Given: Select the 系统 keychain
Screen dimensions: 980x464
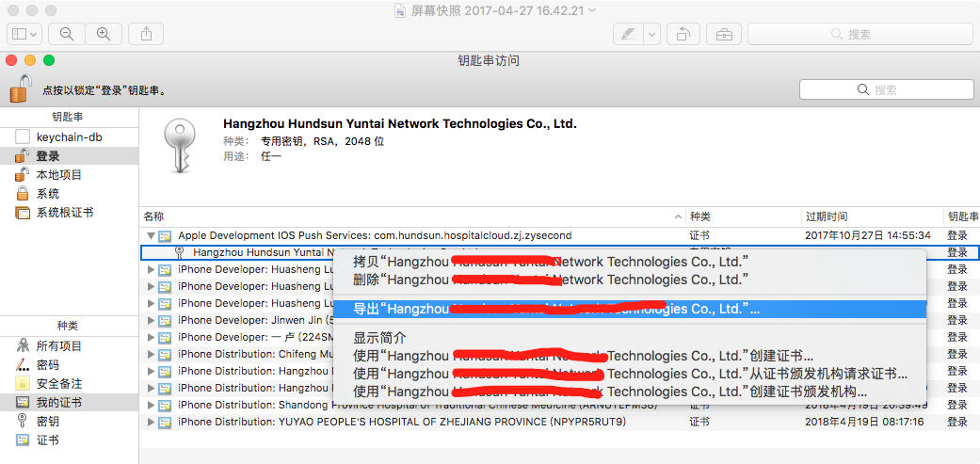Looking at the screenshot, I should (x=69, y=194).
